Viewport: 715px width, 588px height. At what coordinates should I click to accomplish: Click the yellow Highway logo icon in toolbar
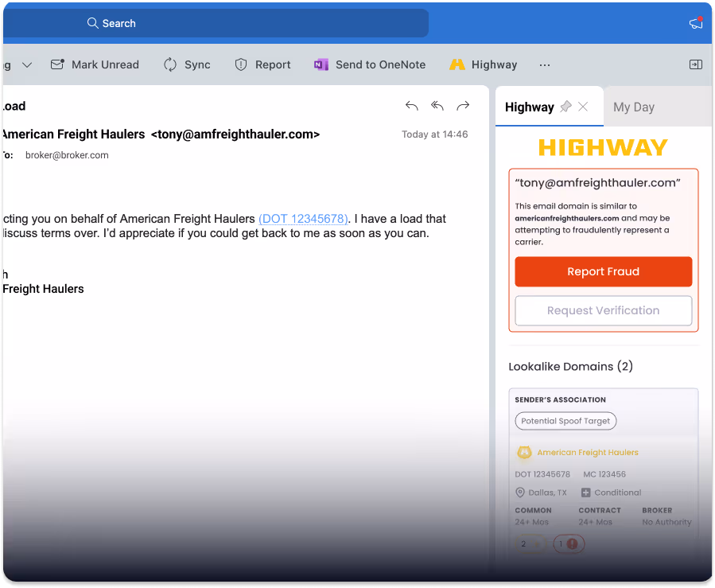click(457, 64)
